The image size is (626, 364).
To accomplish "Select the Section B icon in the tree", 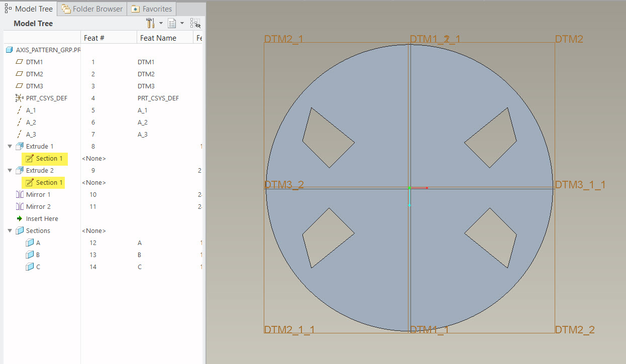I will 30,255.
